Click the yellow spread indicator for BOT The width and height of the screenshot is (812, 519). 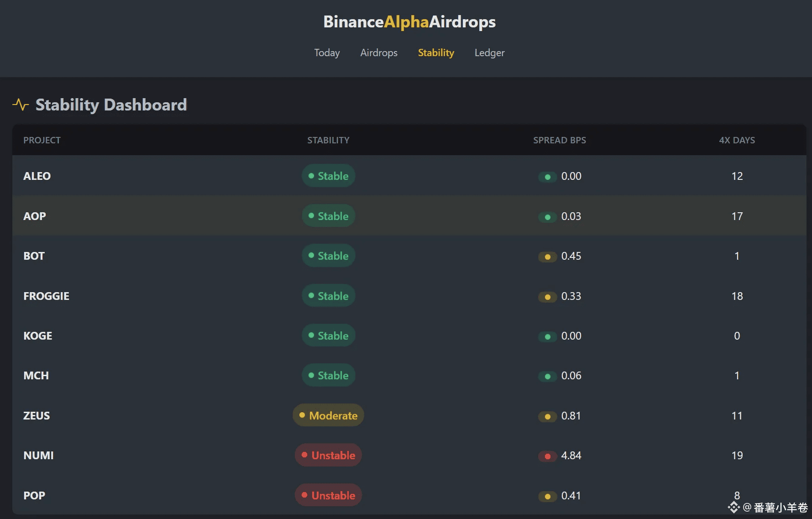[547, 257]
